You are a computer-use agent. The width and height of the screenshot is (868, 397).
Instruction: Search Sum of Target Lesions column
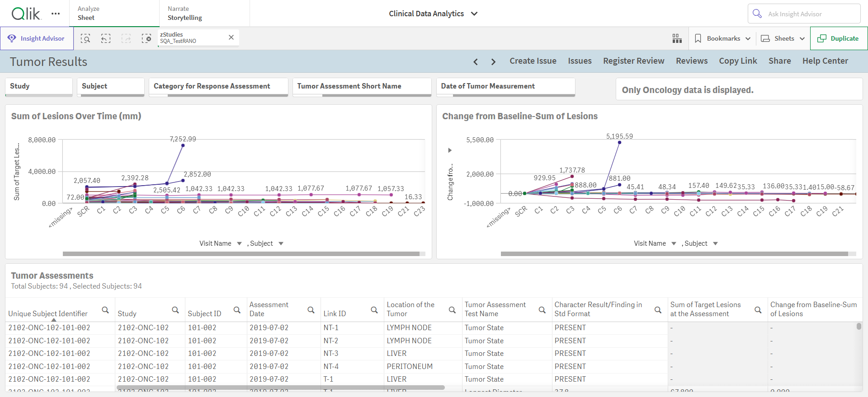758,310
